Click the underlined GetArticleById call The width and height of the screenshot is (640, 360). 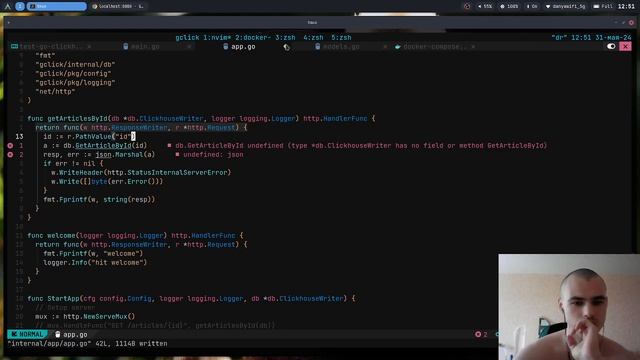[x=103, y=145]
